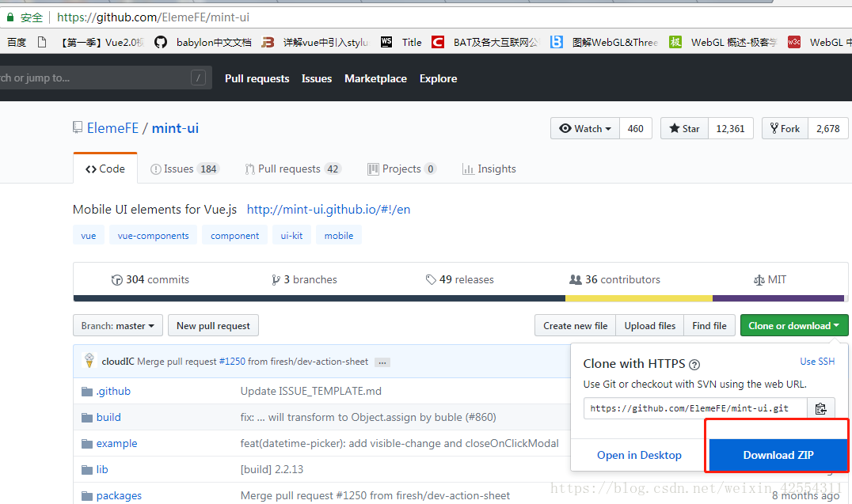Switch to the Insights tab
The height and width of the screenshot is (504, 852).
click(x=489, y=169)
